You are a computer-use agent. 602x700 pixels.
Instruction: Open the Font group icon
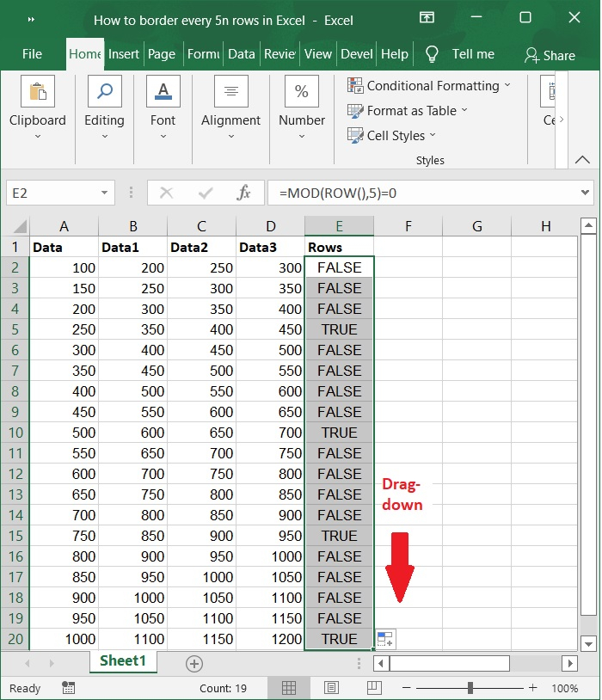click(x=163, y=92)
